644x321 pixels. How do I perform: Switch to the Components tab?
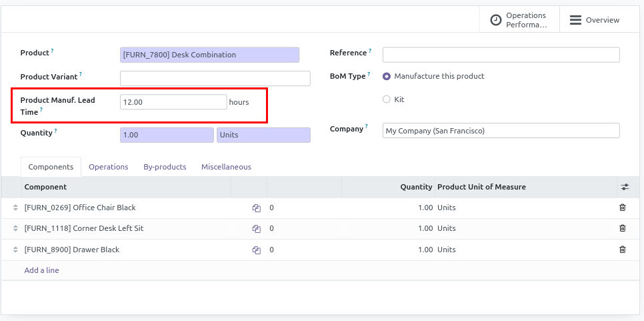(51, 167)
